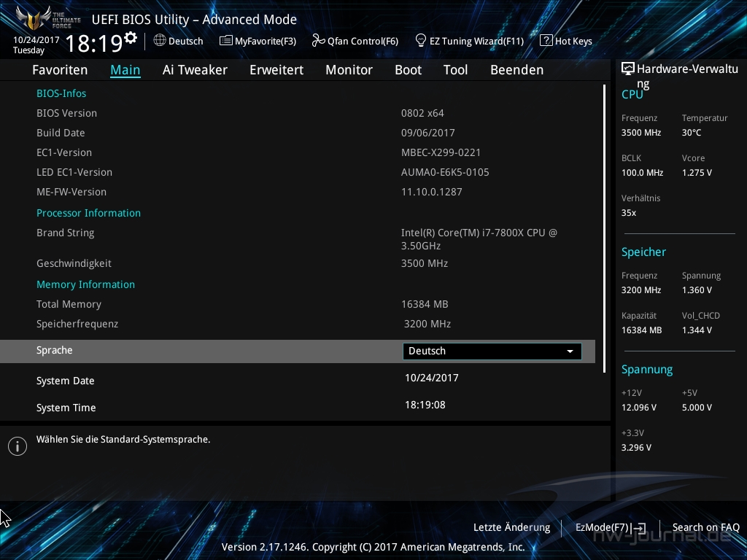
Task: Switch to the Erweitert tab
Action: pos(276,70)
